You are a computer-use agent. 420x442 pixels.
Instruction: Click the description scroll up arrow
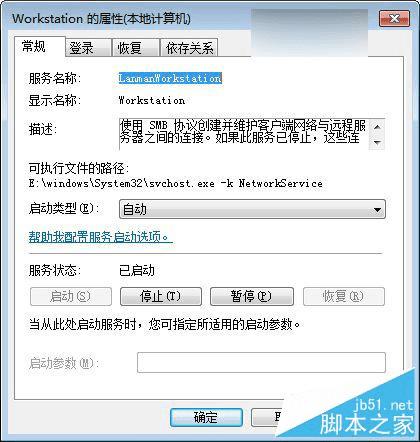tap(377, 127)
